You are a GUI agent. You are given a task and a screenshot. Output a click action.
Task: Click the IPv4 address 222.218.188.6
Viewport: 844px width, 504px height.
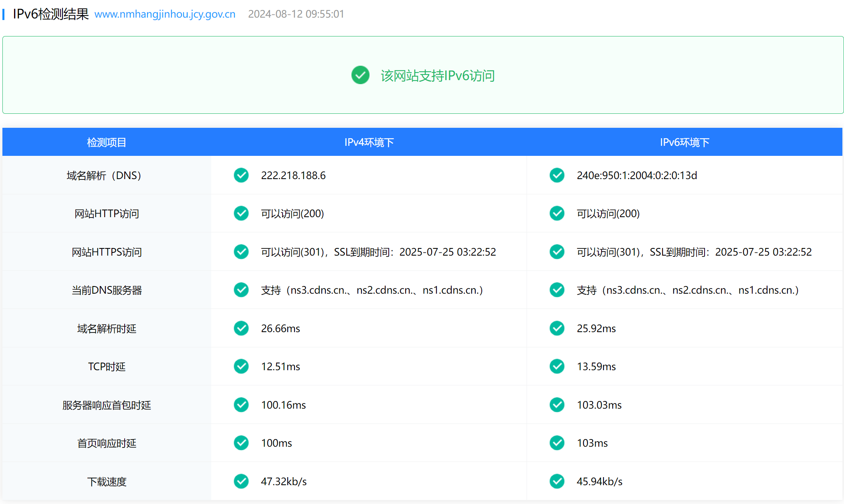click(293, 175)
